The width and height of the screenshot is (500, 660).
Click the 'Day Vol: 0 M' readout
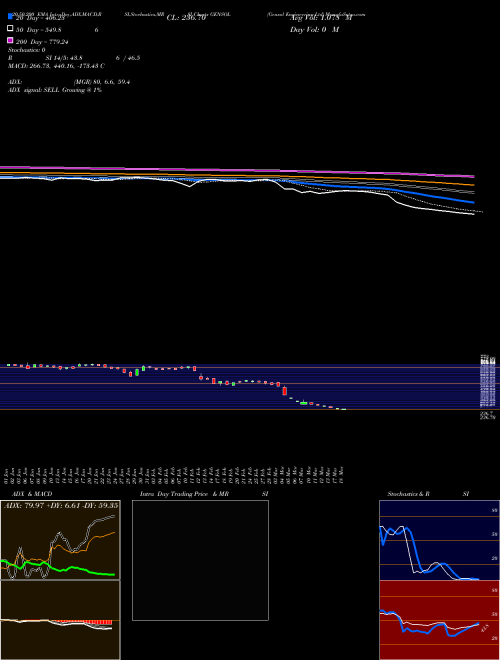314,29
